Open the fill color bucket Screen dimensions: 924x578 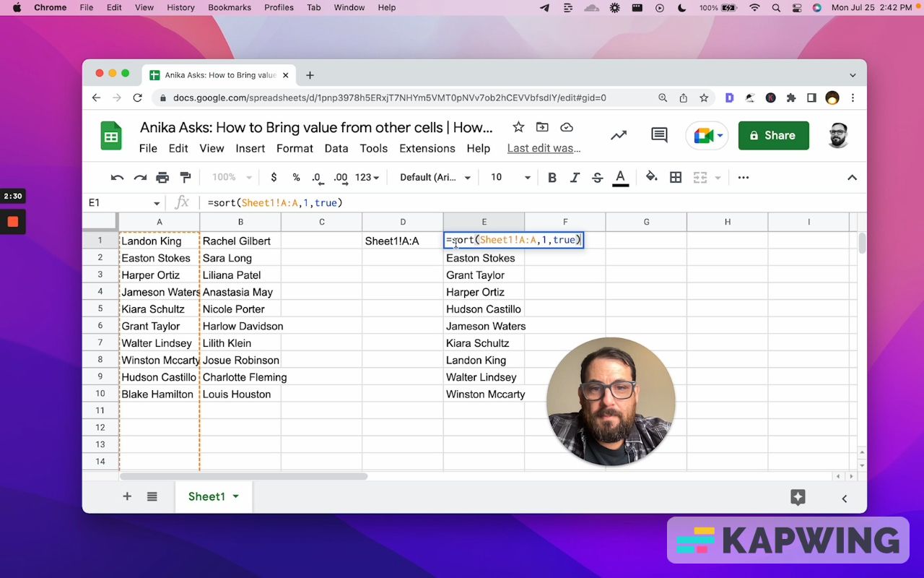(652, 177)
